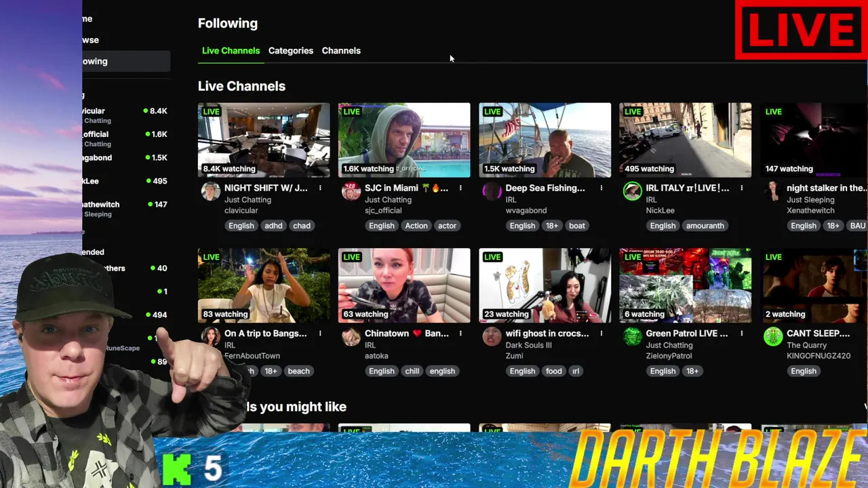Open the NIGHT SHIFT W/ J... stream title
This screenshot has height=488, width=868.
[x=266, y=188]
